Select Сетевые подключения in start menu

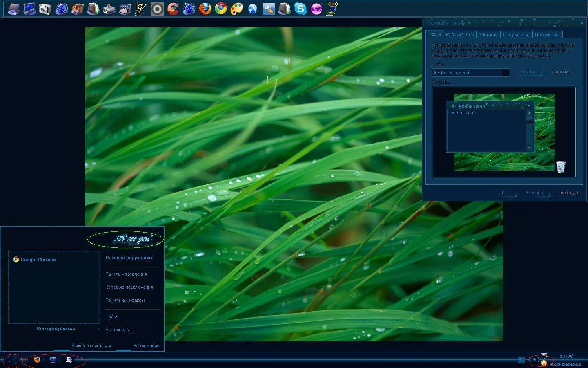coord(129,287)
